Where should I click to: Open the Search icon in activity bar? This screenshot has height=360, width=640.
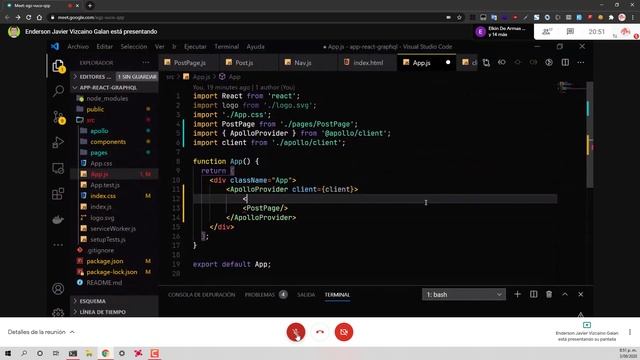pos(58,91)
